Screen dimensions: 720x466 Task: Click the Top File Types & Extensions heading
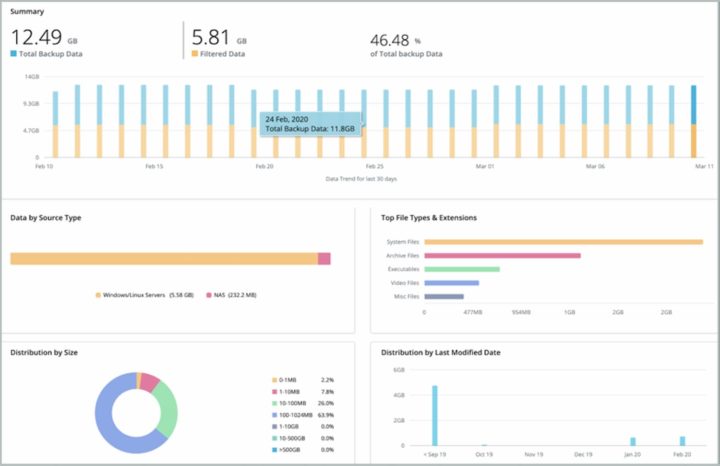click(x=429, y=218)
